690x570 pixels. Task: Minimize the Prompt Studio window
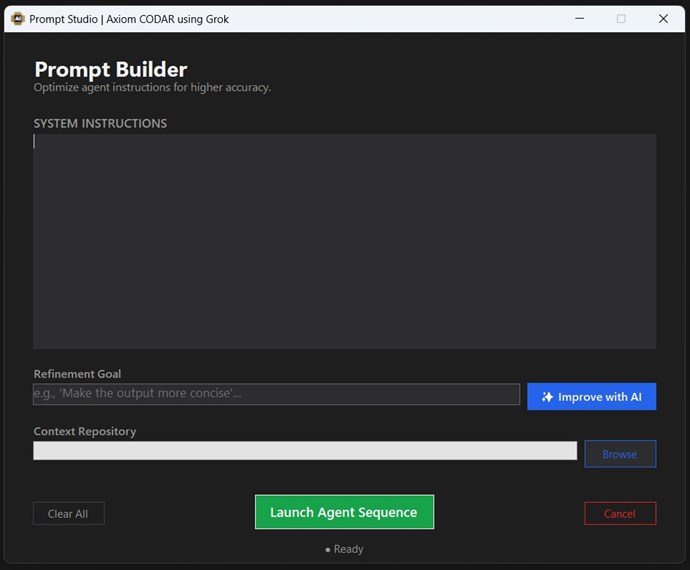coord(578,19)
